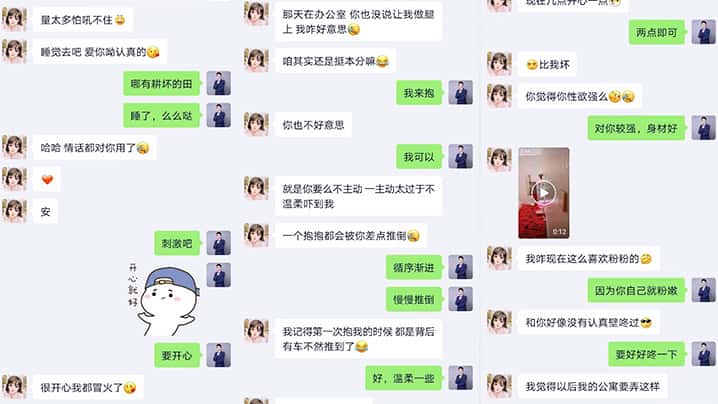Open the video thumbnail showing 0:12 duration
The width and height of the screenshot is (718, 404).
pyautogui.click(x=544, y=193)
